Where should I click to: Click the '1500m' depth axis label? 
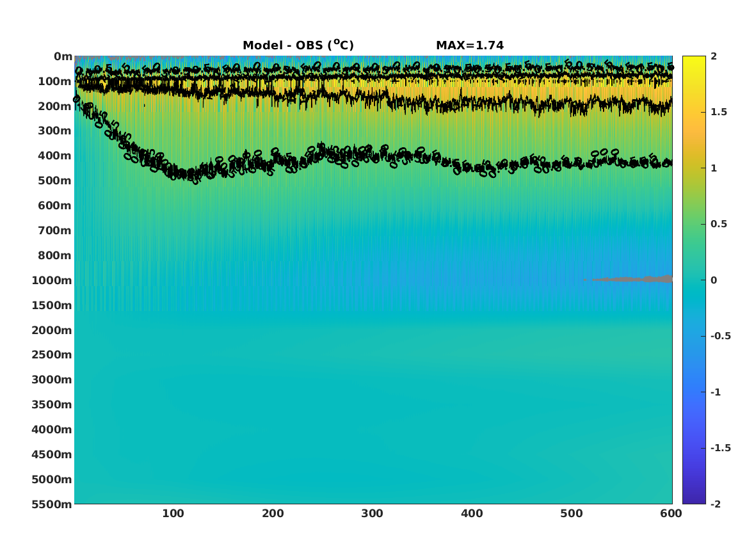(x=52, y=305)
